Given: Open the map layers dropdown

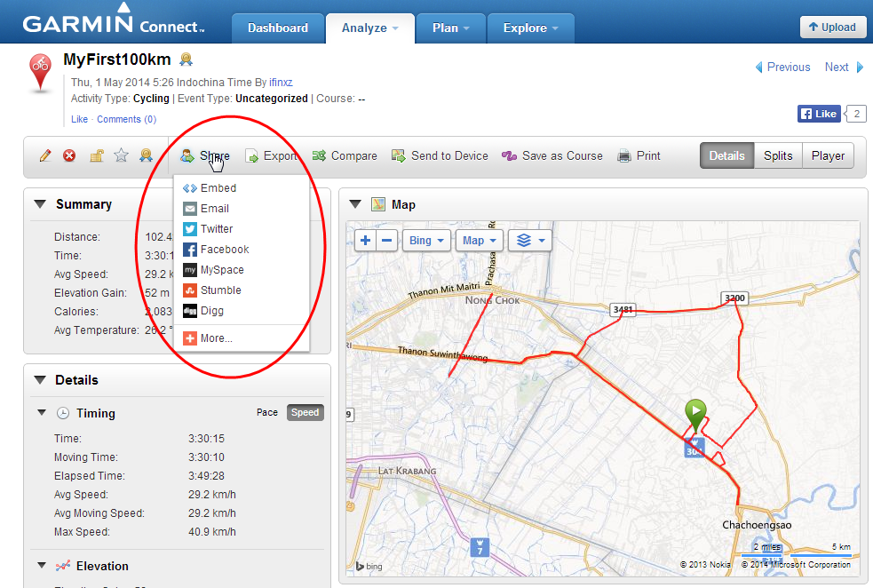Looking at the screenshot, I should tap(530, 241).
